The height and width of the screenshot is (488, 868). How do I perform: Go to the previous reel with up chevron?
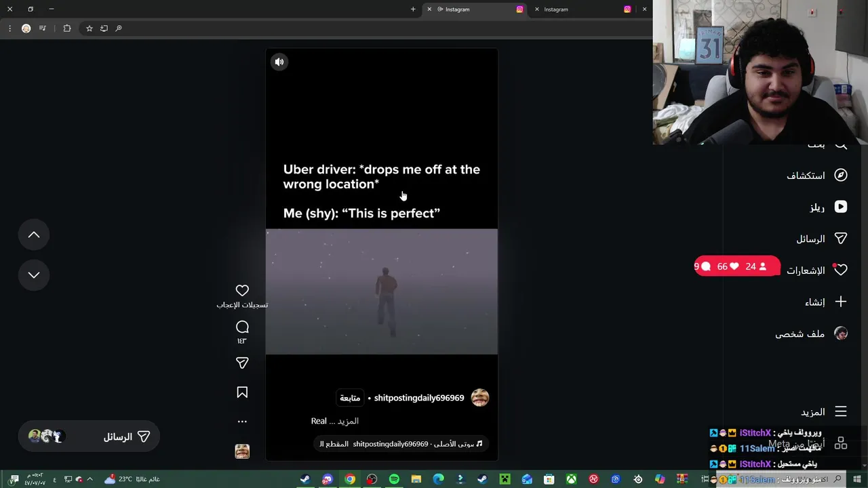[34, 235]
